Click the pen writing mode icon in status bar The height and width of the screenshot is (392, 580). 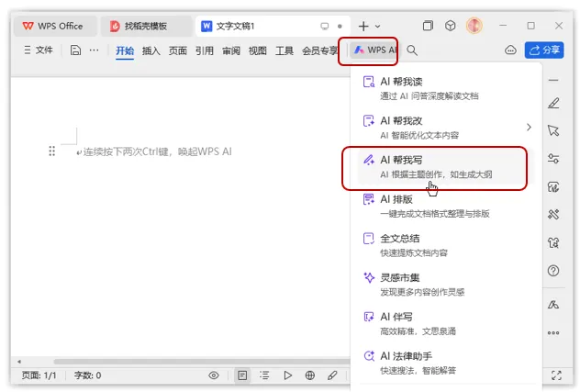coord(332,375)
